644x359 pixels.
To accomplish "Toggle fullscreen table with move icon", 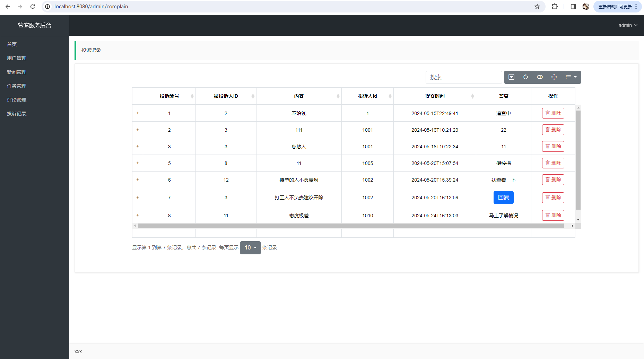I will coord(554,77).
